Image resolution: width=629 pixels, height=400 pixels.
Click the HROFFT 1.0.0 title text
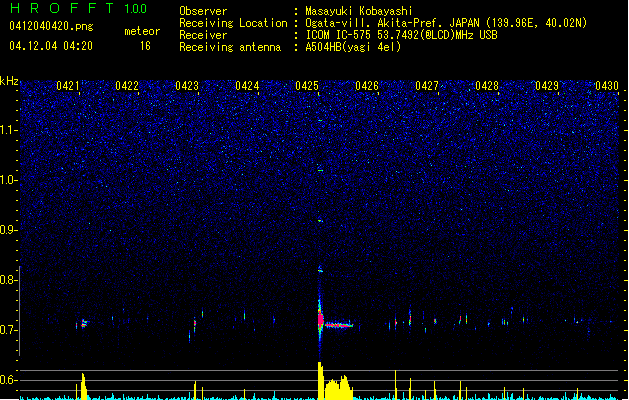point(78,8)
